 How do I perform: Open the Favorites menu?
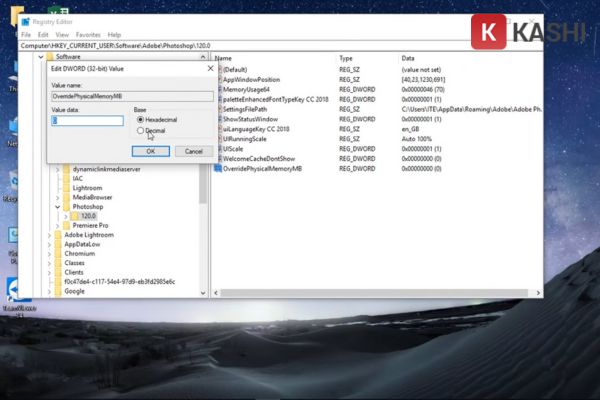point(90,34)
